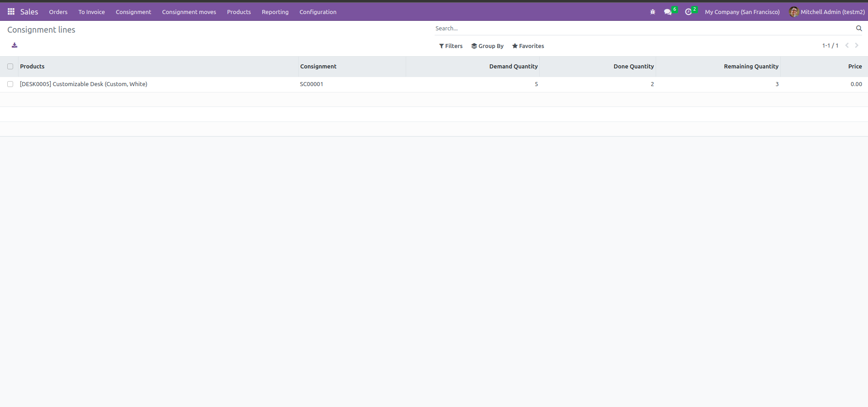
Task: Click consignment cell SC00001
Action: 312,84
